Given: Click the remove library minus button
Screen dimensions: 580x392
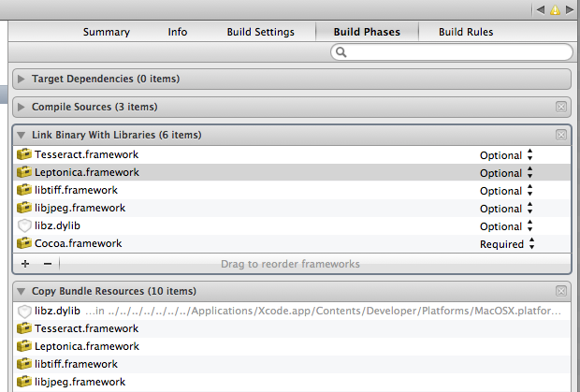Looking at the screenshot, I should pyautogui.click(x=48, y=264).
